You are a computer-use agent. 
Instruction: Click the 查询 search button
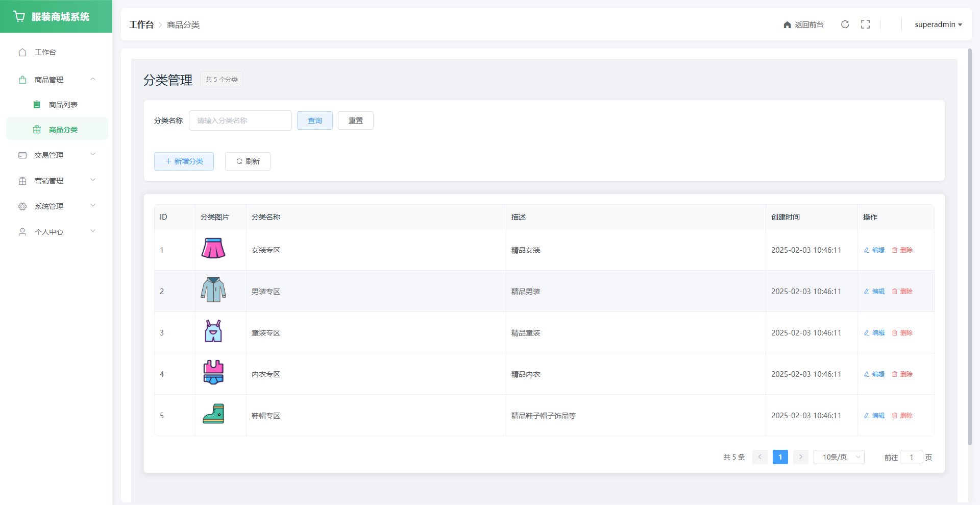[314, 121]
